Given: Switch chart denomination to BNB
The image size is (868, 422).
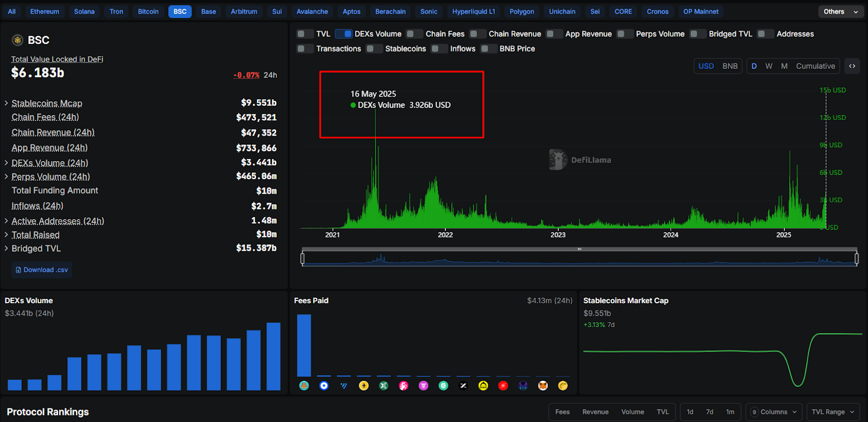Looking at the screenshot, I should tap(730, 66).
